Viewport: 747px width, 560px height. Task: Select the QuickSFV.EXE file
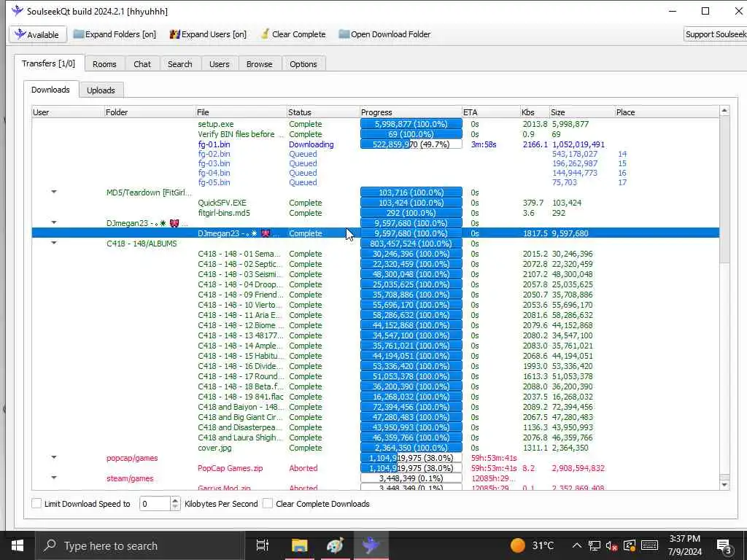click(x=222, y=203)
